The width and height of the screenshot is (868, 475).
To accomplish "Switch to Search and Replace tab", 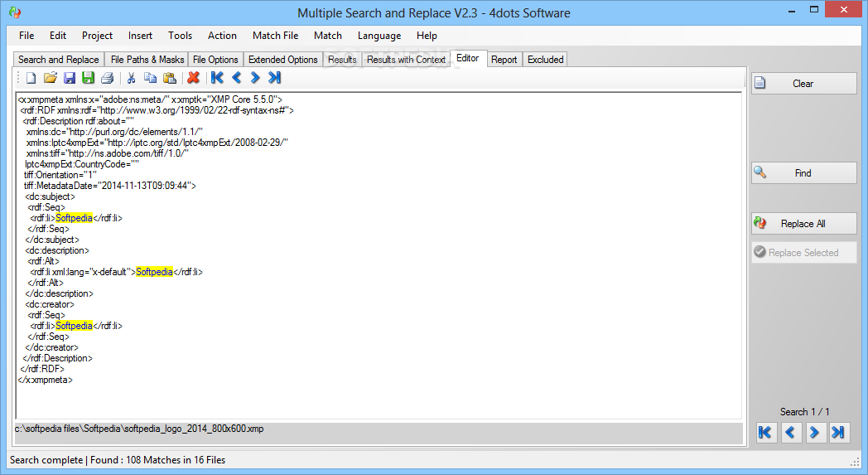I will pos(59,60).
